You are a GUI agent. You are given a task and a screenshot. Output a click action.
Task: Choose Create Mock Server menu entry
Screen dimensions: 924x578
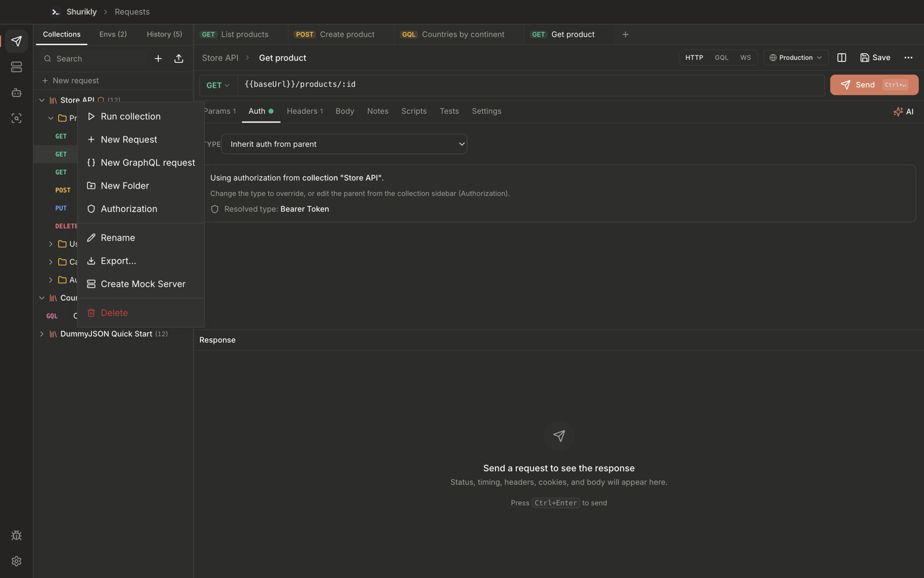pos(141,284)
